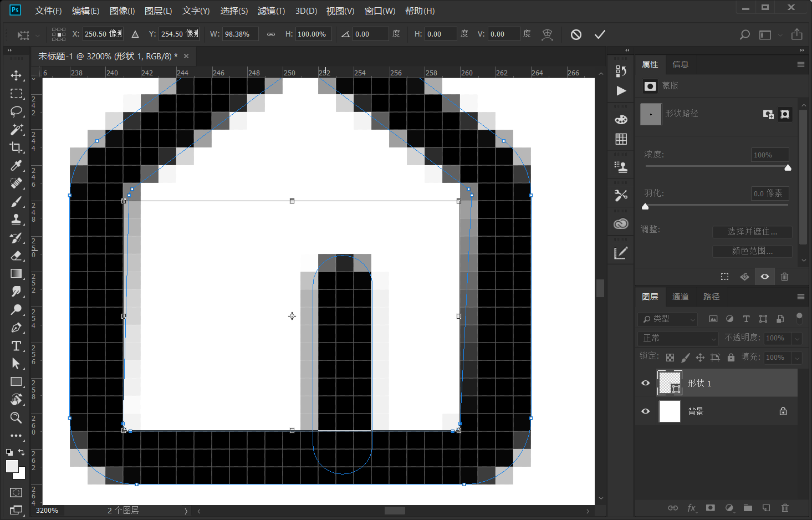Click the 颜色范围... button
This screenshot has width=812, height=520.
[x=752, y=251]
